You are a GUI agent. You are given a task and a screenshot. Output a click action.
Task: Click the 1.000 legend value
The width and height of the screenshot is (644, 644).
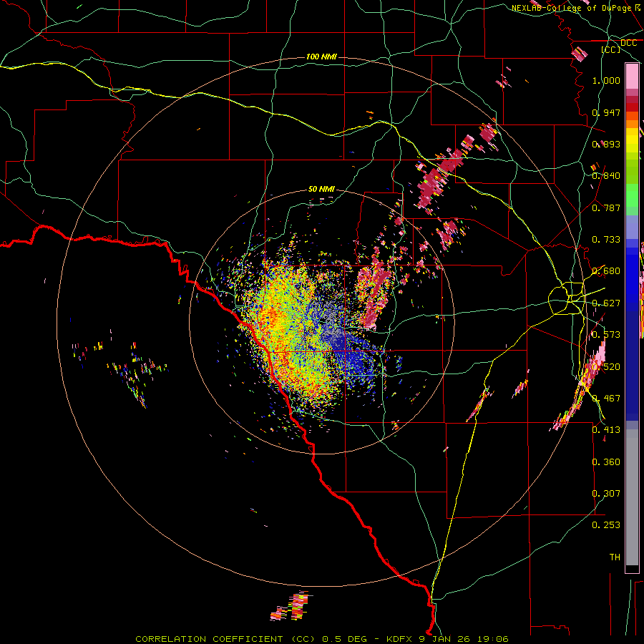pos(606,80)
